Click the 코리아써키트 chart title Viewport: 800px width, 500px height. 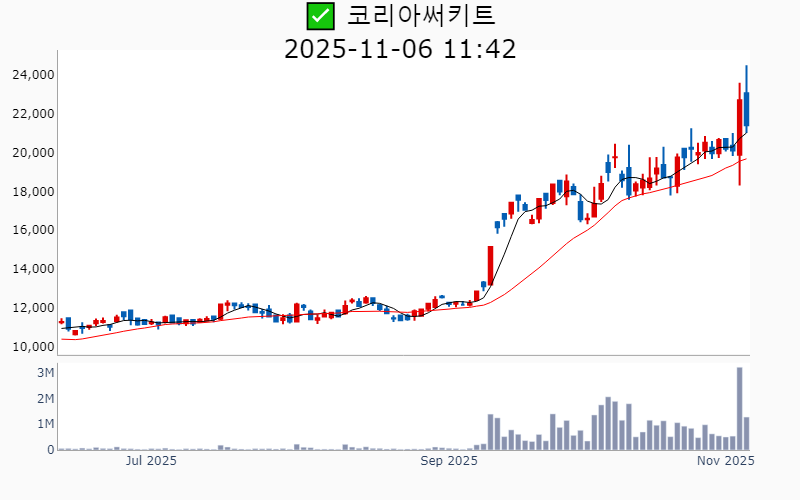[421, 16]
